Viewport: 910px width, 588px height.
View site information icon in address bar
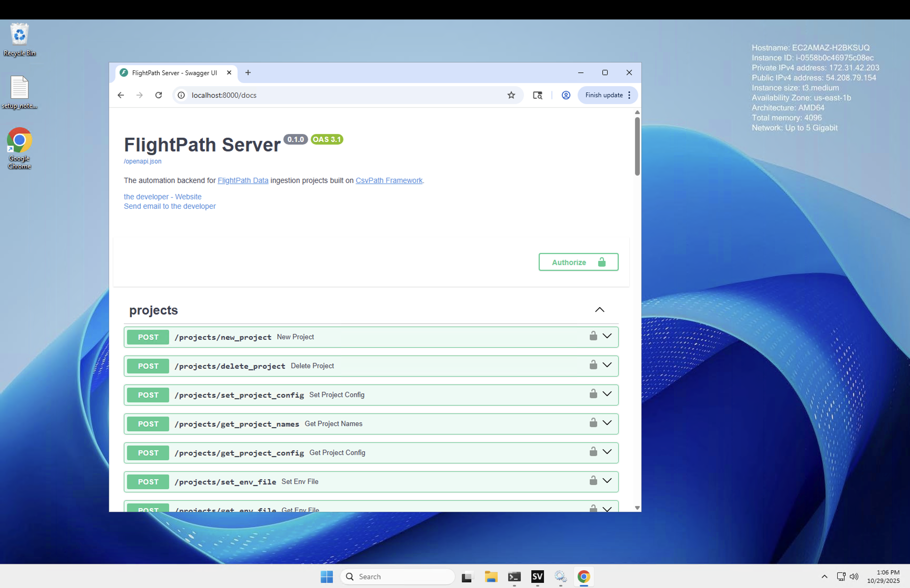click(181, 95)
